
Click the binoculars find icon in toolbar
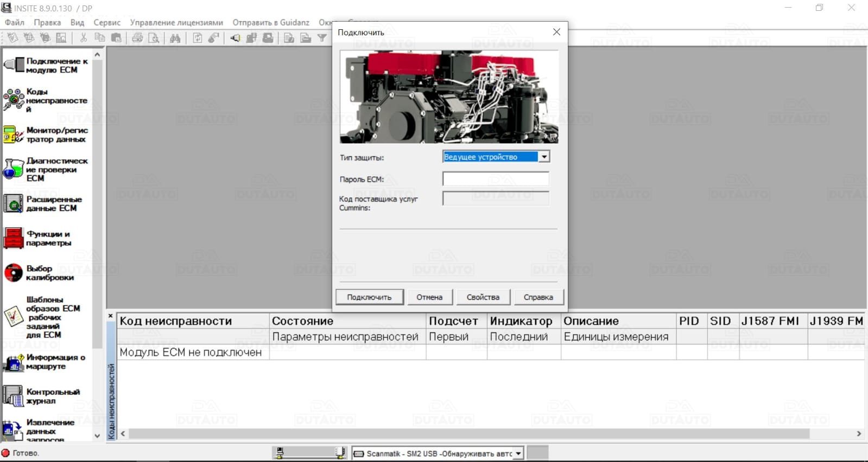pyautogui.click(x=175, y=38)
